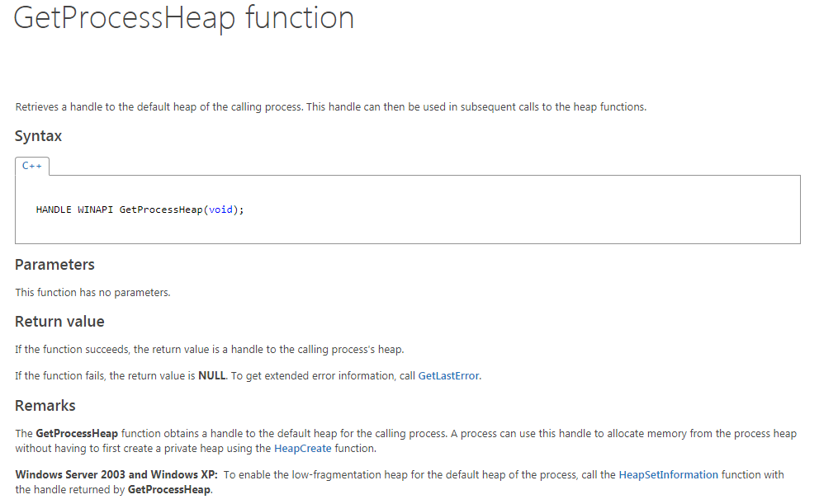
Task: Follow the HeapCreate function link
Action: click(303, 449)
